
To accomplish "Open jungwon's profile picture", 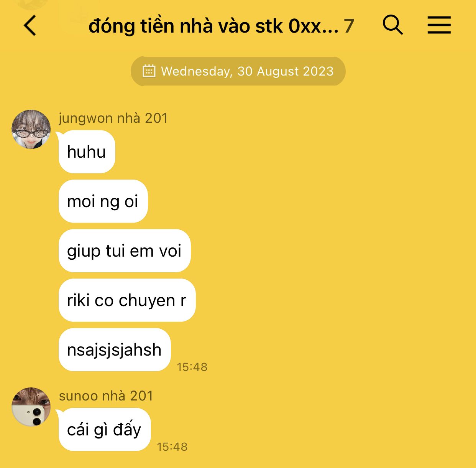I will 31,129.
